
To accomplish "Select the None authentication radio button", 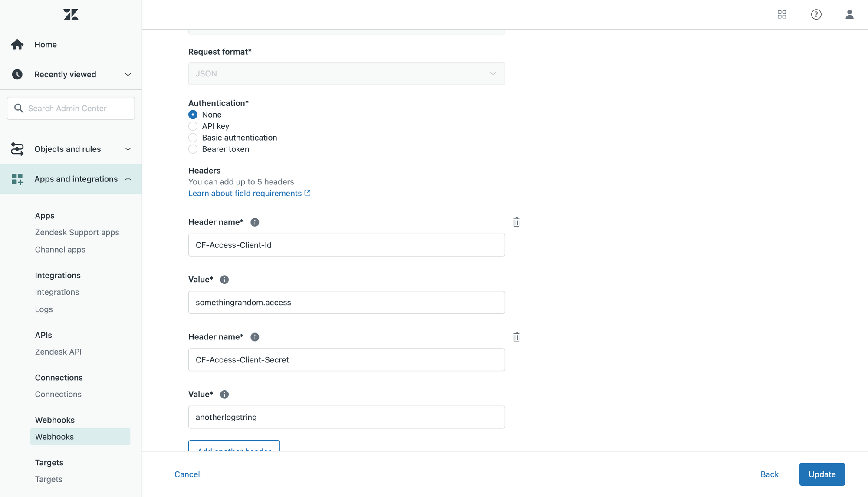I will click(x=192, y=115).
